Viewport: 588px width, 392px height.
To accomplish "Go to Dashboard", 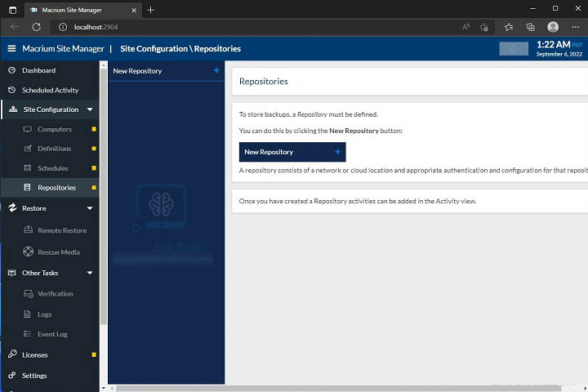I will pyautogui.click(x=39, y=70).
